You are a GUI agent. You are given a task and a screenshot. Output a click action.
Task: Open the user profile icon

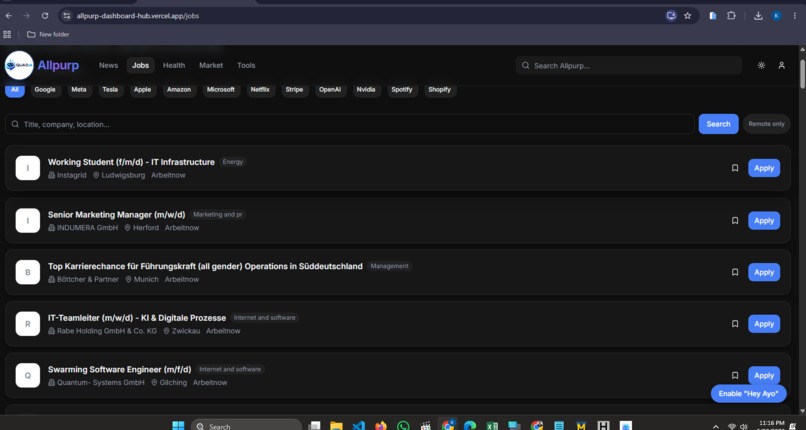point(781,65)
